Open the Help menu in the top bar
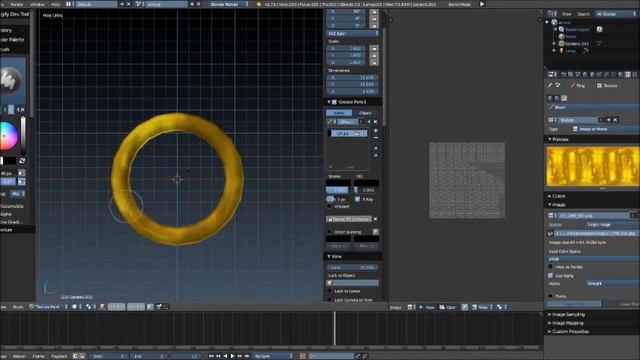The image size is (640, 360). tap(56, 4)
